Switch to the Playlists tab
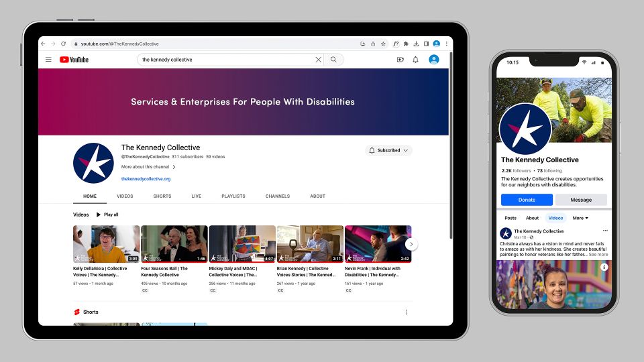 [233, 196]
